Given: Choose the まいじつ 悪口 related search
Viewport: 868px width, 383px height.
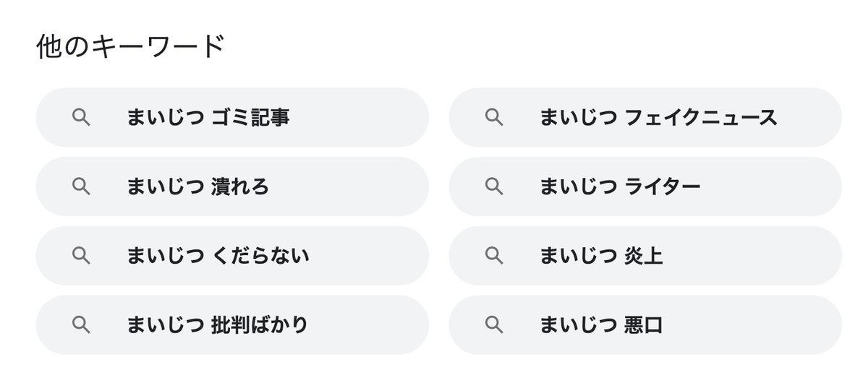Looking at the screenshot, I should [645, 325].
